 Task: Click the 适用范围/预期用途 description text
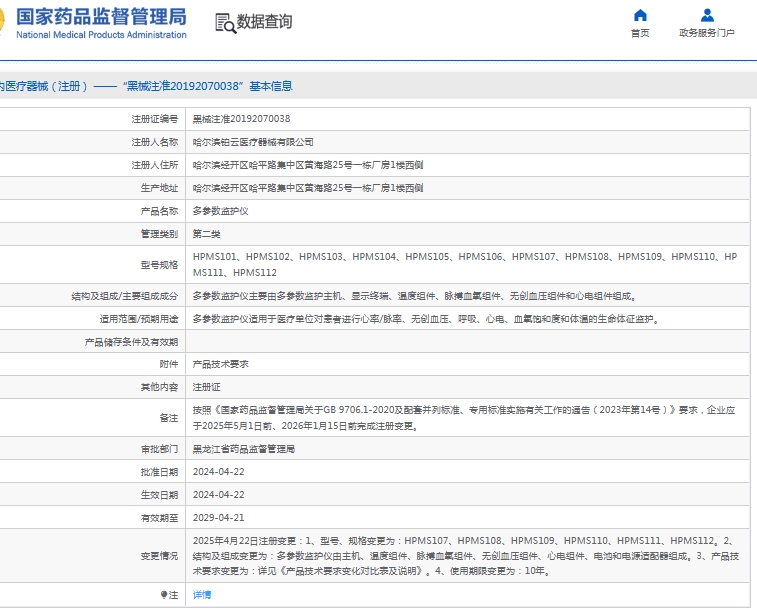426,319
